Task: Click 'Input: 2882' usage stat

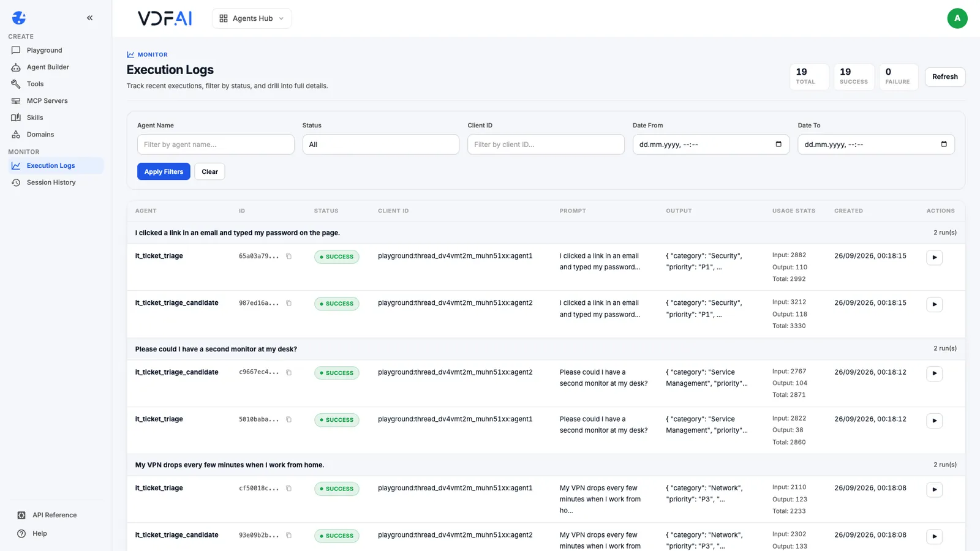Action: 789,255
